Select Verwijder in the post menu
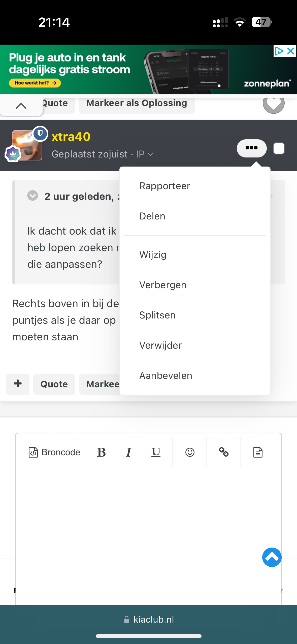This screenshot has height=644, width=297. pyautogui.click(x=160, y=345)
